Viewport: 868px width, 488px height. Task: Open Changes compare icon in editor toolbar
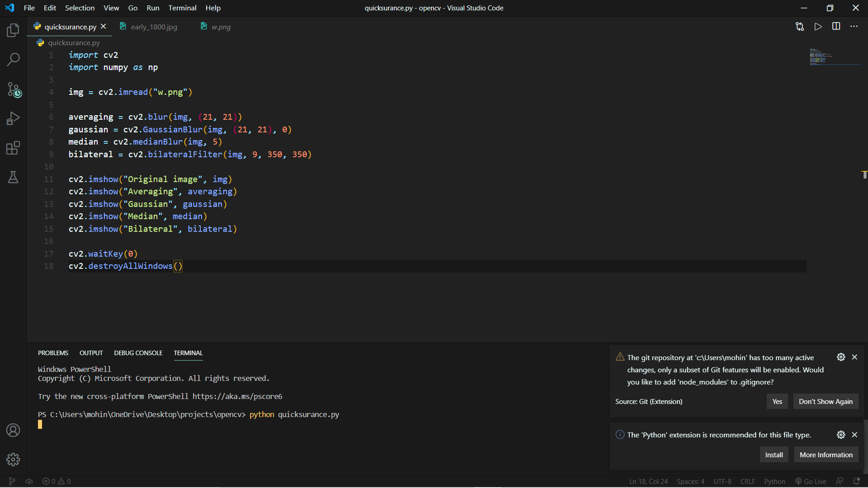click(x=800, y=27)
